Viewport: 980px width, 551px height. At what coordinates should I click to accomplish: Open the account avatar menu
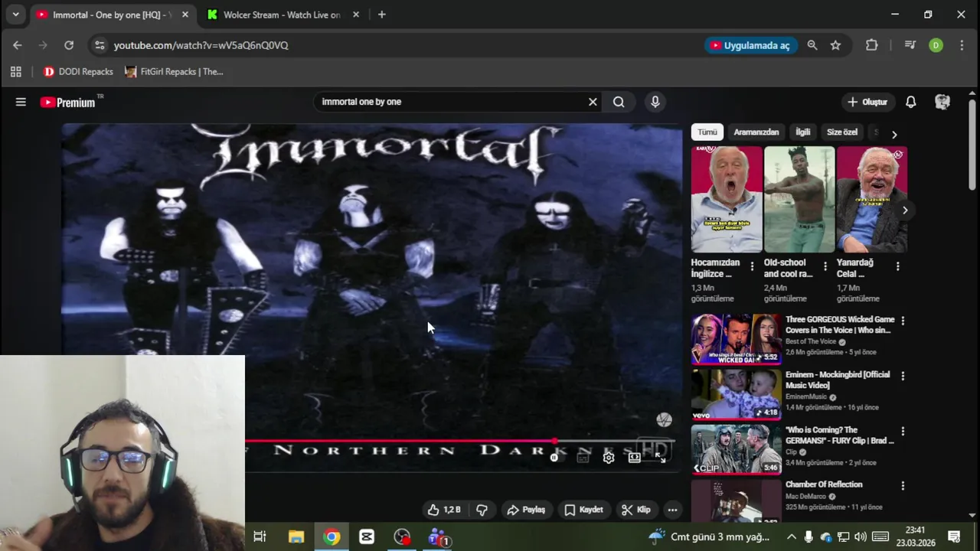pos(942,102)
